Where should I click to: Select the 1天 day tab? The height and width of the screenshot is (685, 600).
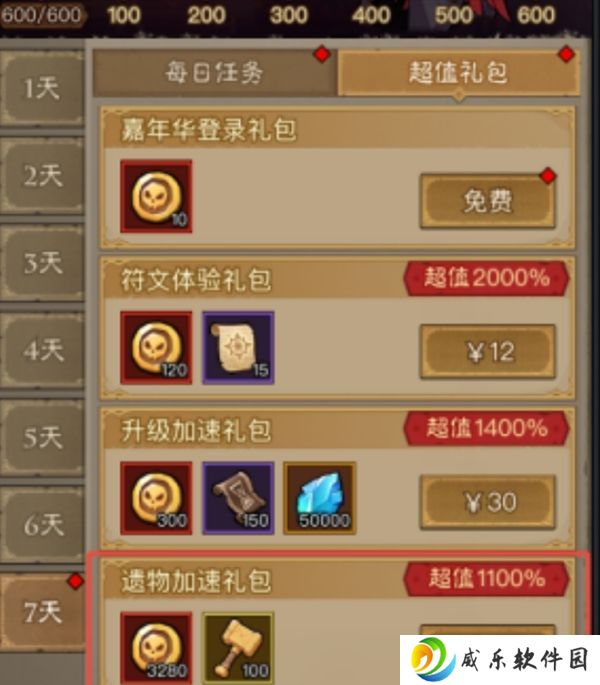click(x=42, y=88)
